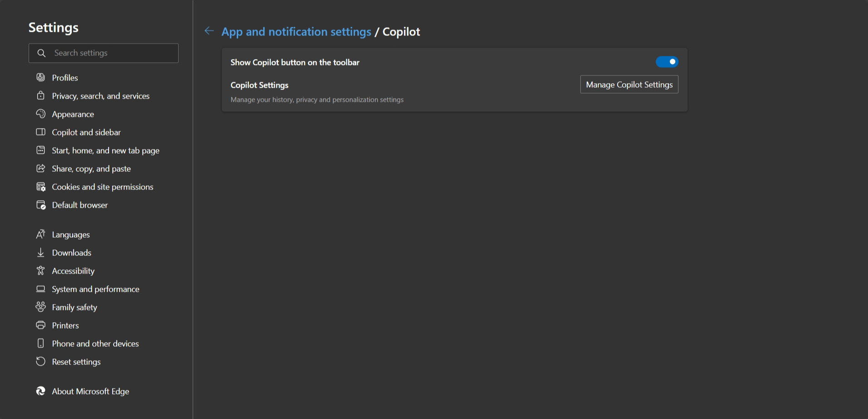The height and width of the screenshot is (419, 868).
Task: Select Phone and other devices
Action: coord(95,343)
